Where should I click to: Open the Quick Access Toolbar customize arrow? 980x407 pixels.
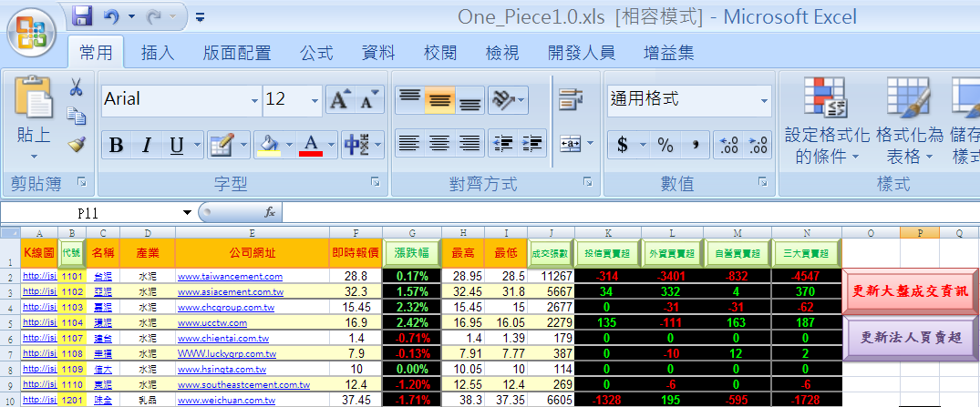point(200,17)
